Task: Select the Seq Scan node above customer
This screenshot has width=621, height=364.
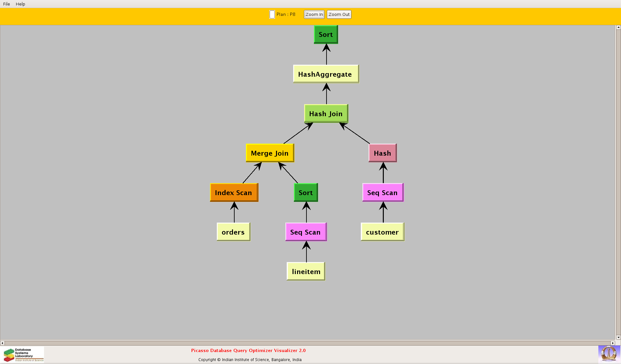Action: [383, 193]
